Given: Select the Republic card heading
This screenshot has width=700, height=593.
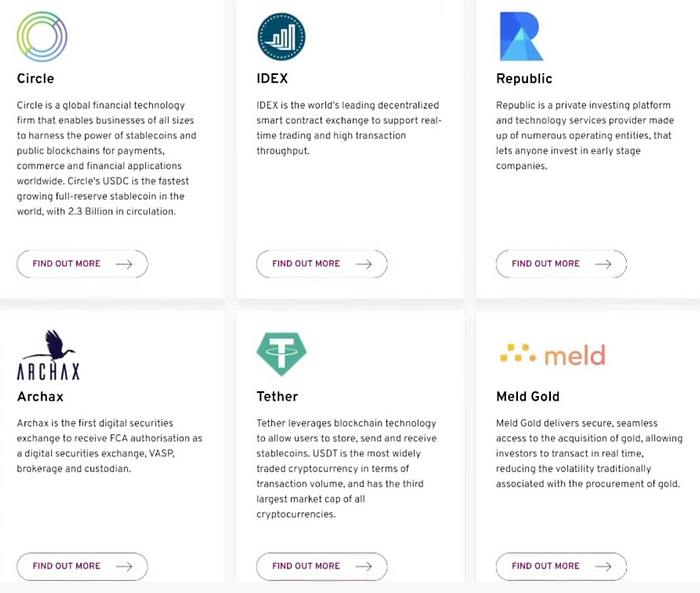Looking at the screenshot, I should point(524,79).
